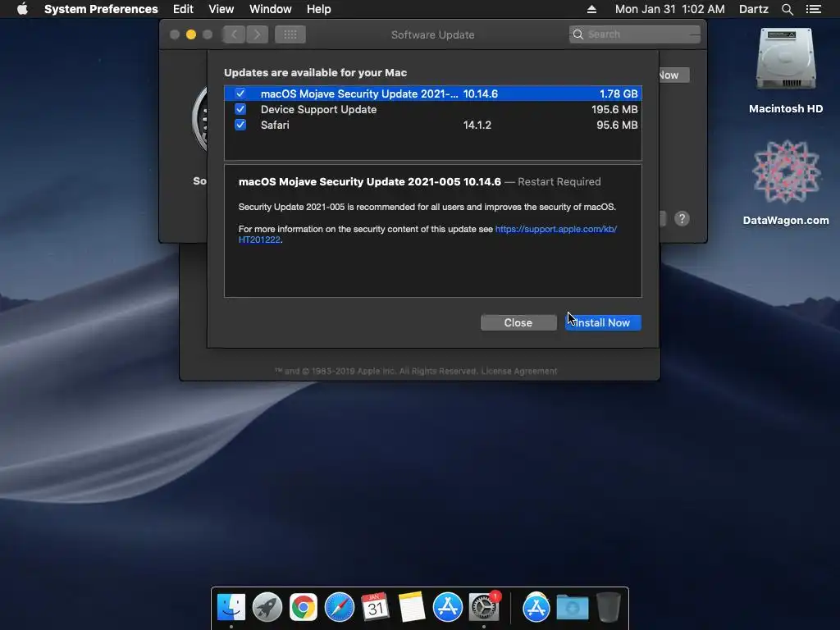Open the support.apple.com HT201222 link
The image size is (840, 630).
point(555,229)
